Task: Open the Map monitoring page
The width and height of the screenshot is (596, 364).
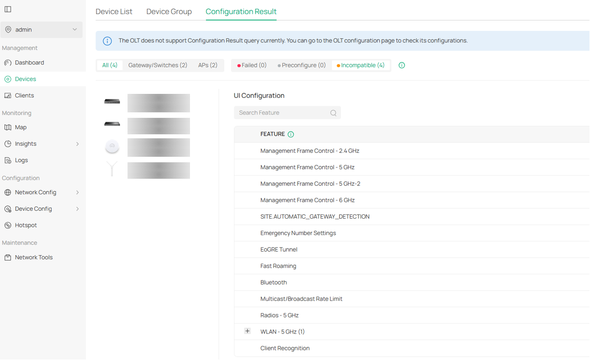Action: pyautogui.click(x=20, y=127)
